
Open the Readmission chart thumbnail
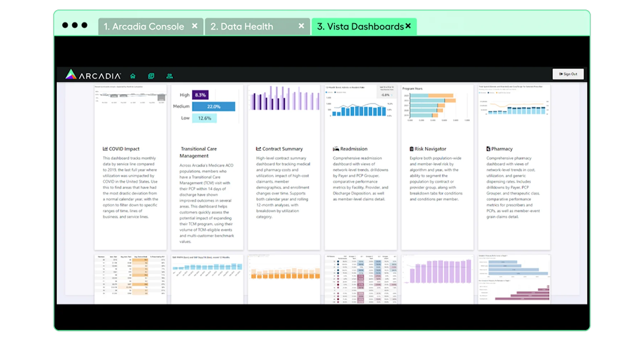coord(360,104)
